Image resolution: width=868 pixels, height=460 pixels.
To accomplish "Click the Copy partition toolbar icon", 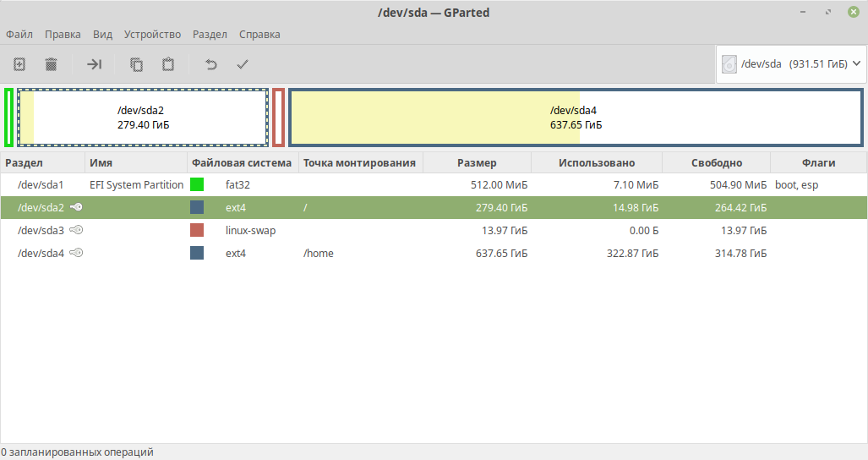I will (x=136, y=64).
